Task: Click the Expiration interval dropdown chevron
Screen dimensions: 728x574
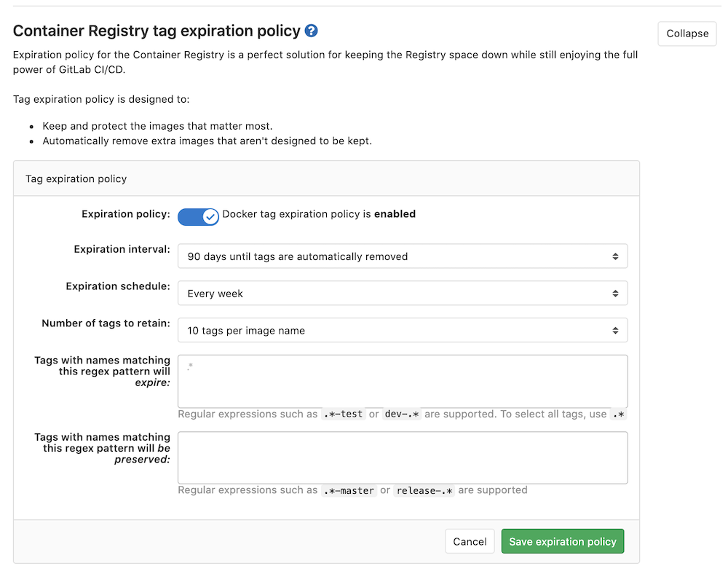Action: point(616,256)
